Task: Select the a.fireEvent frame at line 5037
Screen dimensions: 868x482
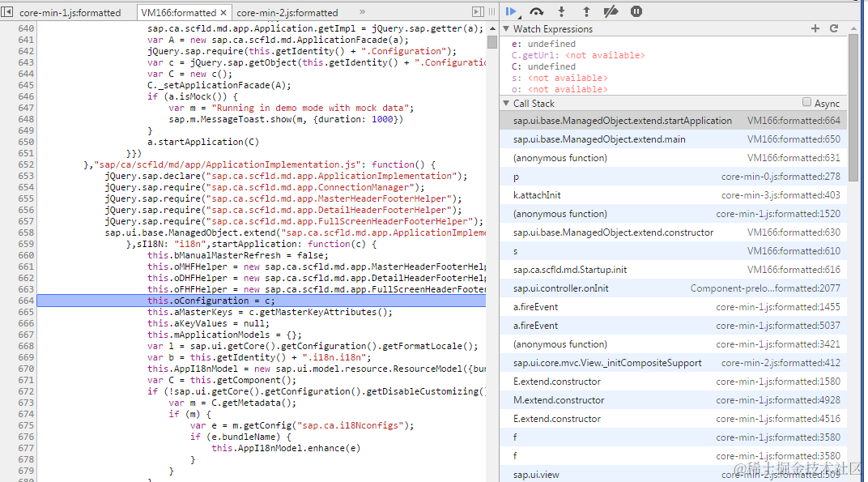Action: (673, 326)
